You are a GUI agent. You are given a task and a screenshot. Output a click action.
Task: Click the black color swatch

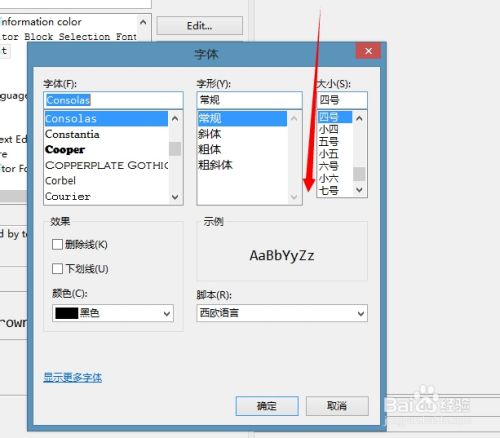coord(66,313)
